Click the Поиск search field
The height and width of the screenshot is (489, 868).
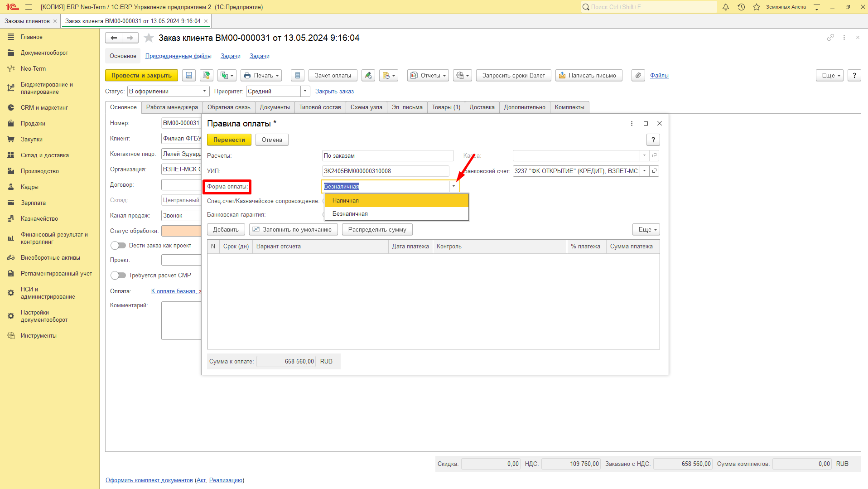pos(649,7)
